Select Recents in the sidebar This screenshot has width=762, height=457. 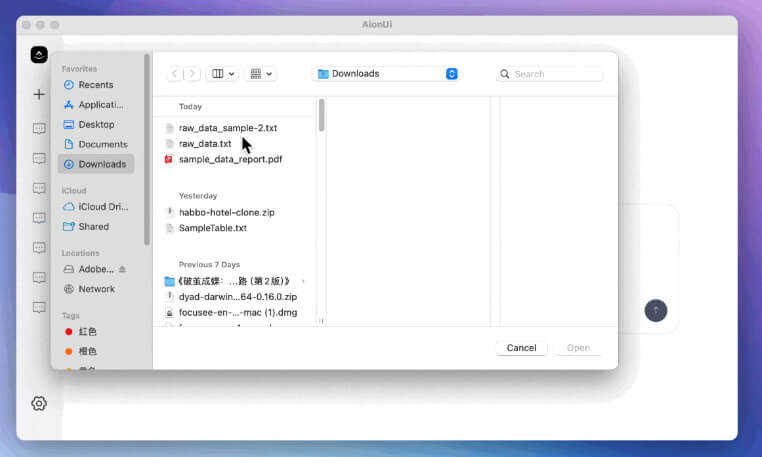(95, 85)
